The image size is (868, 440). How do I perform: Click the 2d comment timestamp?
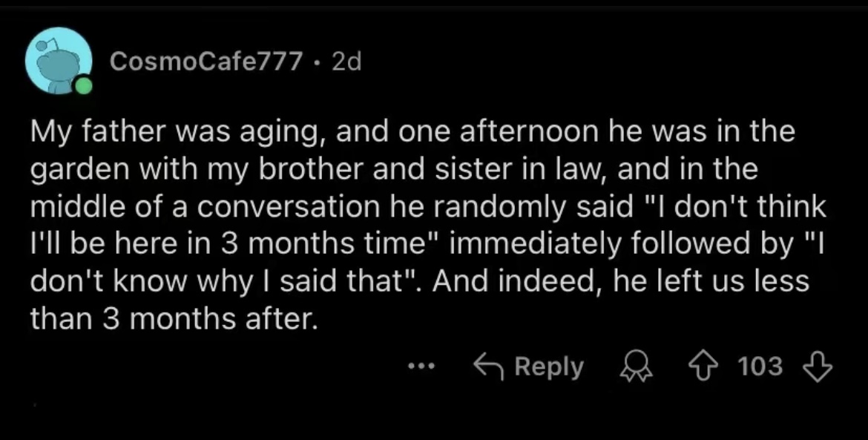pos(346,62)
